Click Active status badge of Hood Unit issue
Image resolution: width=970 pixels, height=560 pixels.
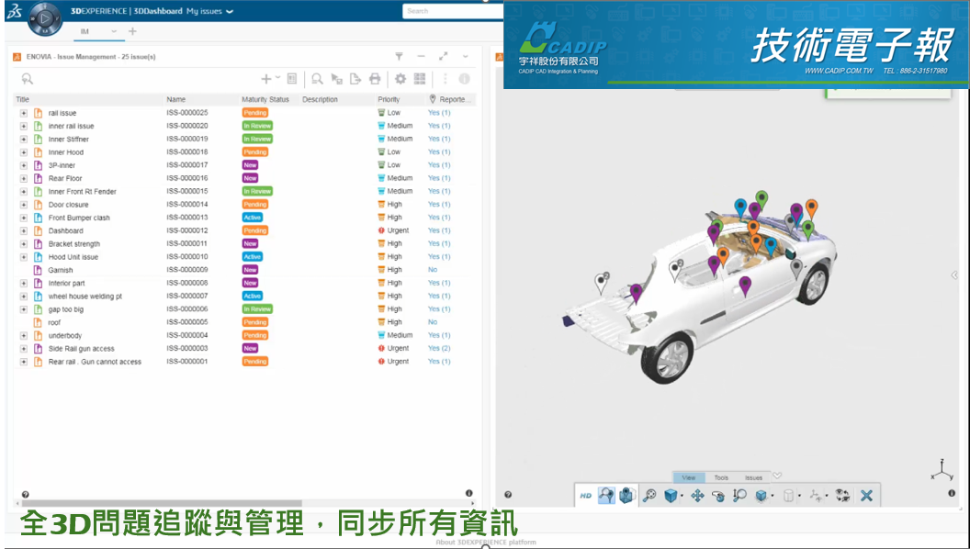tap(253, 256)
